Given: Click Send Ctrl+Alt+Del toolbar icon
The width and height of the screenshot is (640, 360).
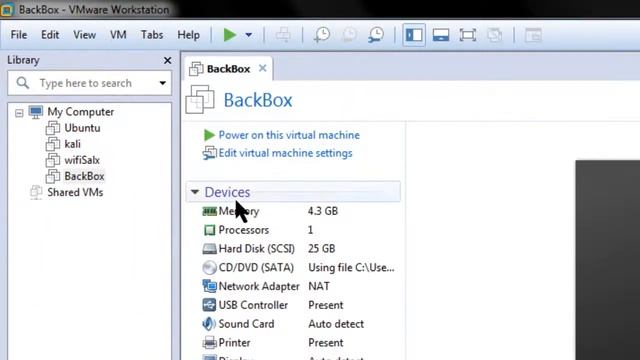Looking at the screenshot, I should point(283,35).
